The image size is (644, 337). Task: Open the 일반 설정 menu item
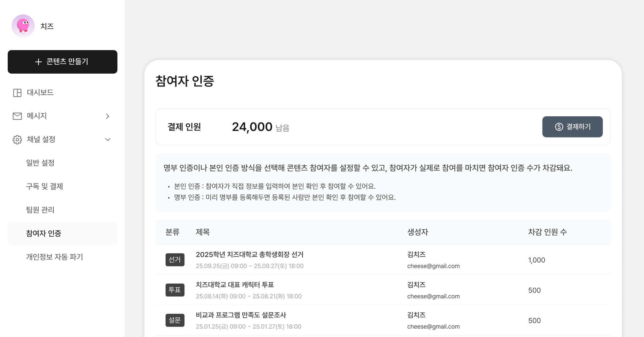(40, 163)
